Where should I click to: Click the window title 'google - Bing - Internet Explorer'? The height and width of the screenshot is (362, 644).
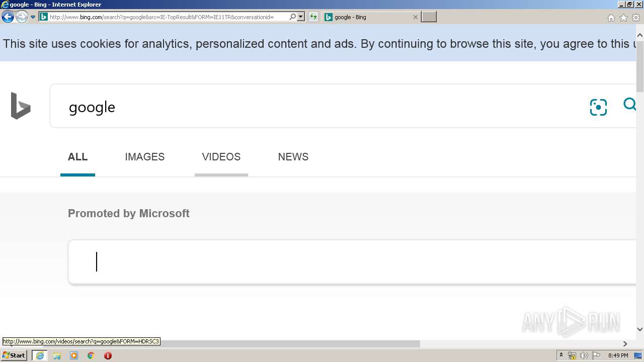[55, 5]
